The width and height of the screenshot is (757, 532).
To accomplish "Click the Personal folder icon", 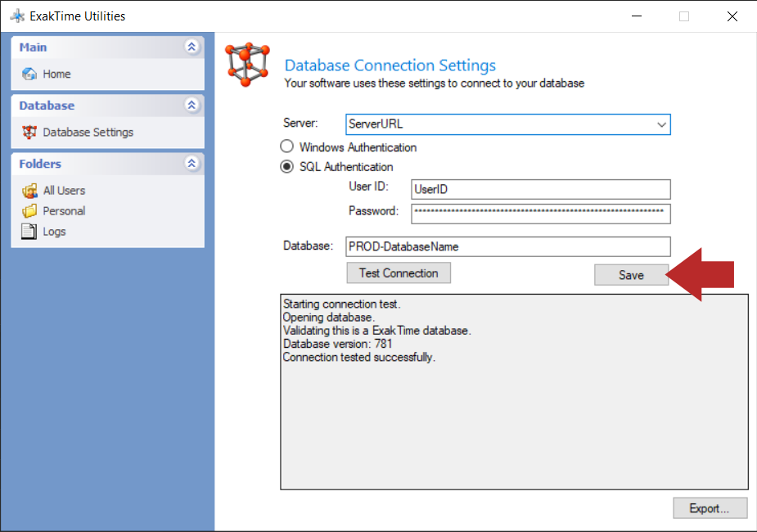I will [29, 211].
